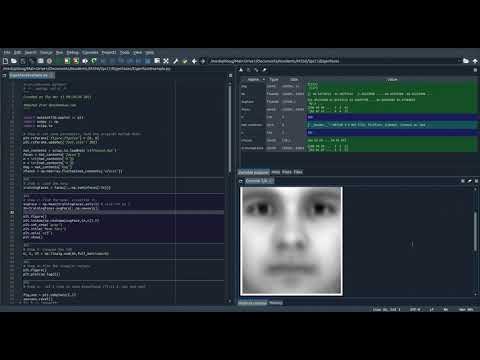Stop debugging with the last blue debug icon
This screenshot has height=360, width=480.
coord(148,61)
